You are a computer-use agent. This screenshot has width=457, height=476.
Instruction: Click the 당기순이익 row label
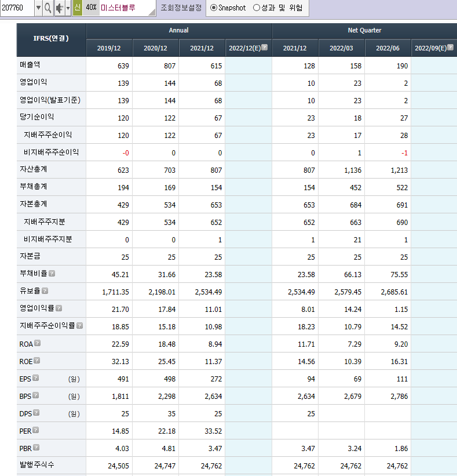click(36, 117)
